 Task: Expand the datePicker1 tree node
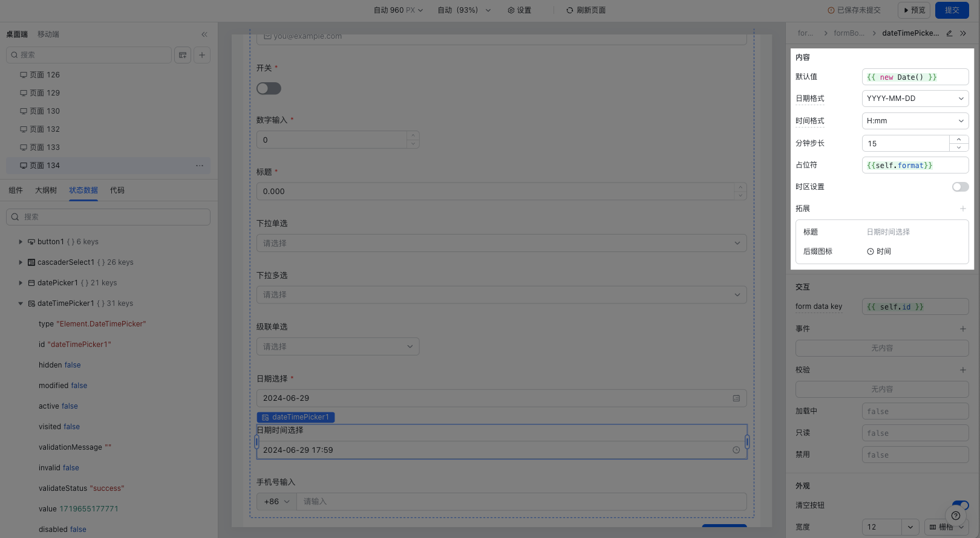21,283
